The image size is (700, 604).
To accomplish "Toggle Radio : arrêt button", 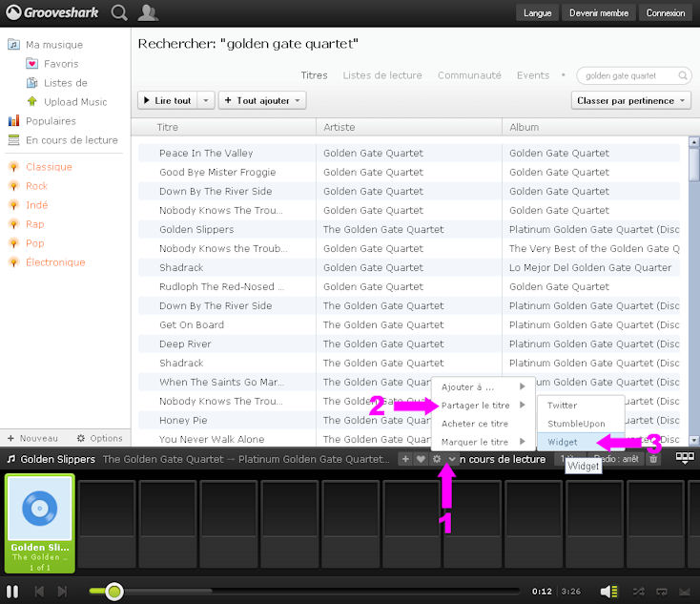I will coord(616,459).
